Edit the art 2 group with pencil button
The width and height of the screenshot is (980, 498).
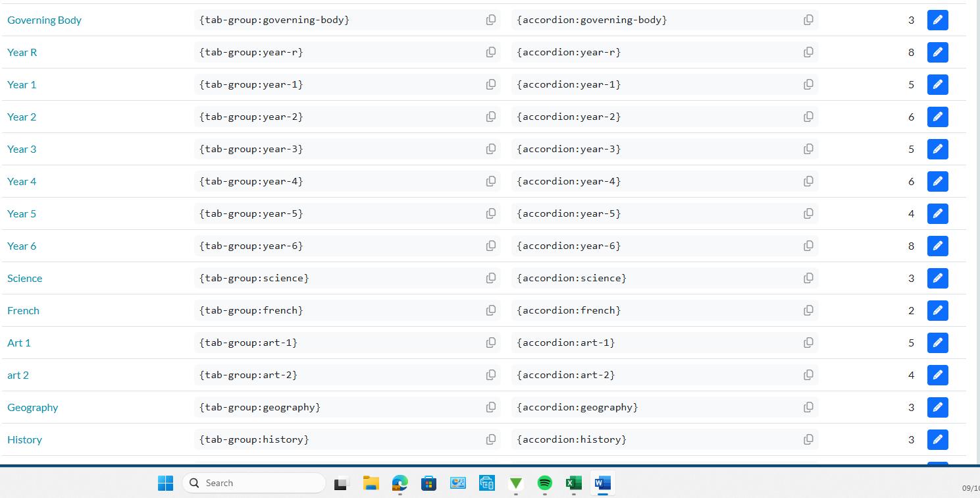pos(937,375)
